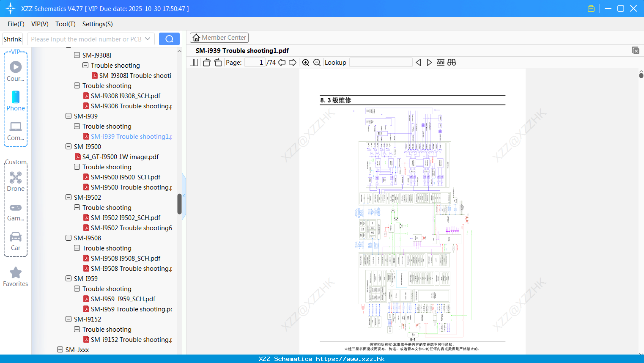The width and height of the screenshot is (644, 363).
Task: Toggle case-sensitive search with Abi button
Action: [x=441, y=62]
